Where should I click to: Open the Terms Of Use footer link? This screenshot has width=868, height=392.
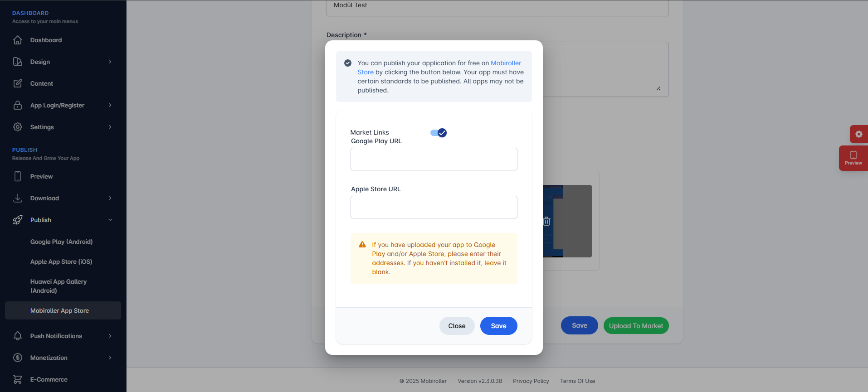(577, 381)
